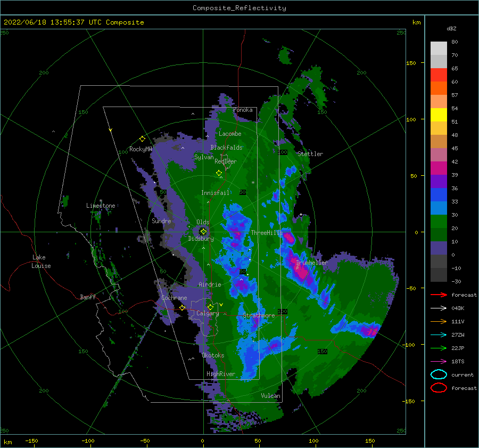Click the Cochrane town label

[174, 298]
